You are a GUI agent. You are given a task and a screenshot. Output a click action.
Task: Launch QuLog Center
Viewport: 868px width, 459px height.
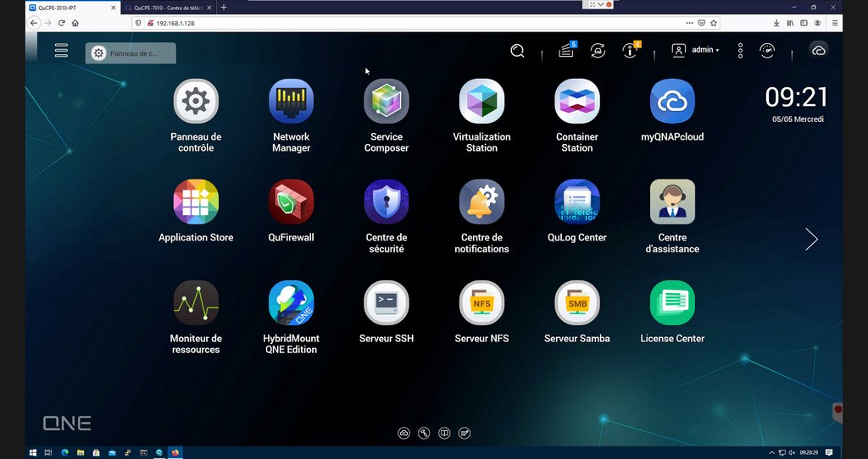tap(576, 202)
